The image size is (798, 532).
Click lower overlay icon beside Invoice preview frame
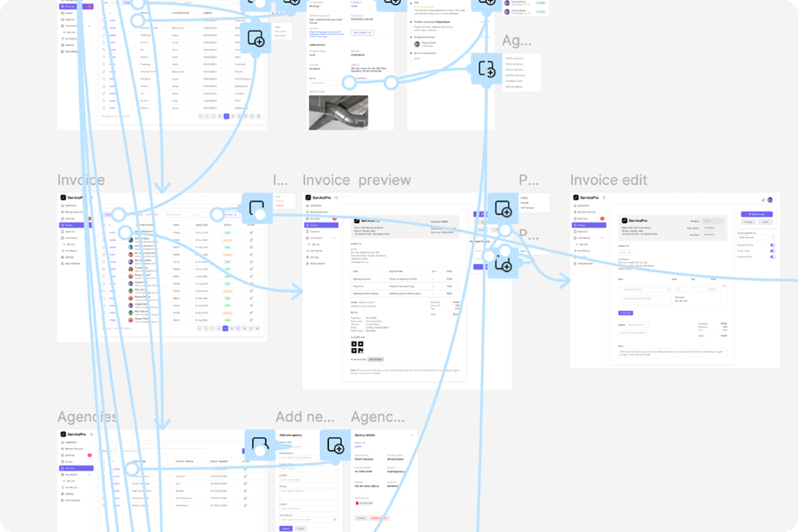[503, 265]
